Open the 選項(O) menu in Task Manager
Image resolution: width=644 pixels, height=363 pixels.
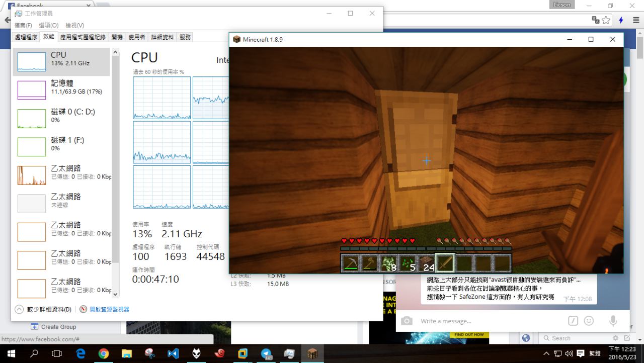[49, 25]
